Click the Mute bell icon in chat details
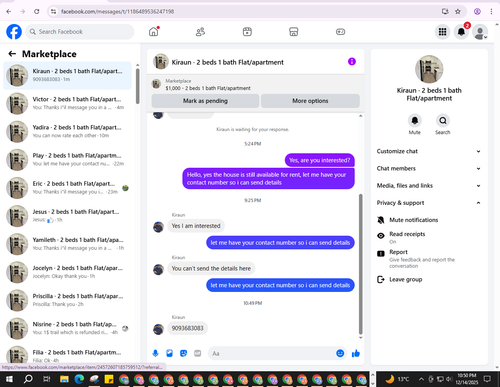500x387 pixels. (x=415, y=120)
